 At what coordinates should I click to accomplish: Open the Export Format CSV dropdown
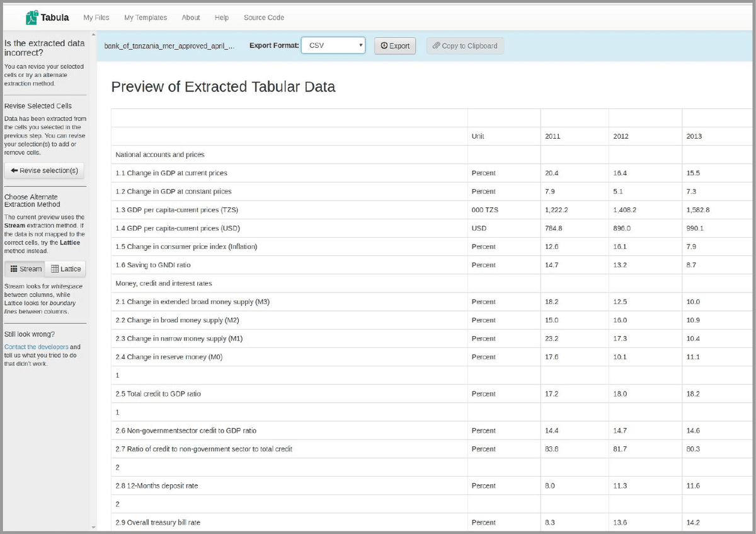pos(333,45)
